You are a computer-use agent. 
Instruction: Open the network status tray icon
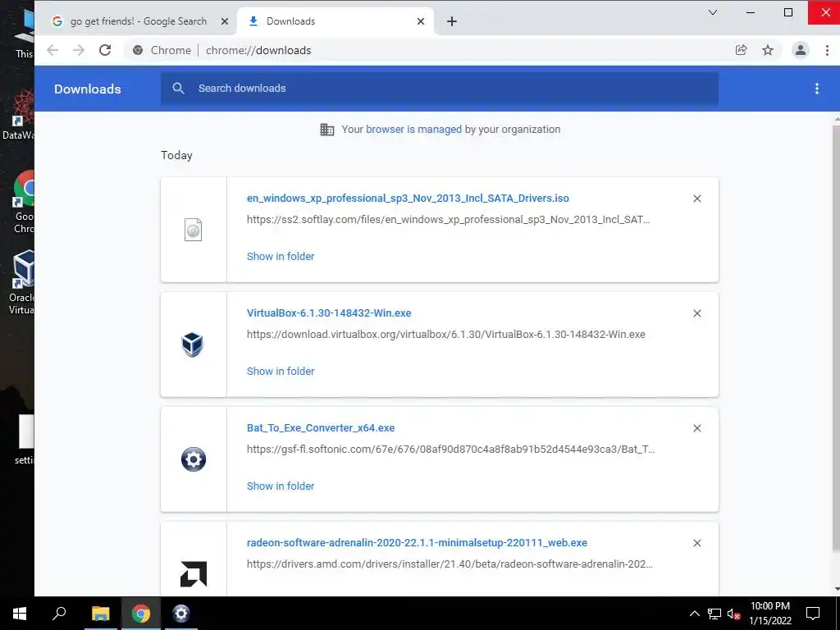[x=714, y=614]
